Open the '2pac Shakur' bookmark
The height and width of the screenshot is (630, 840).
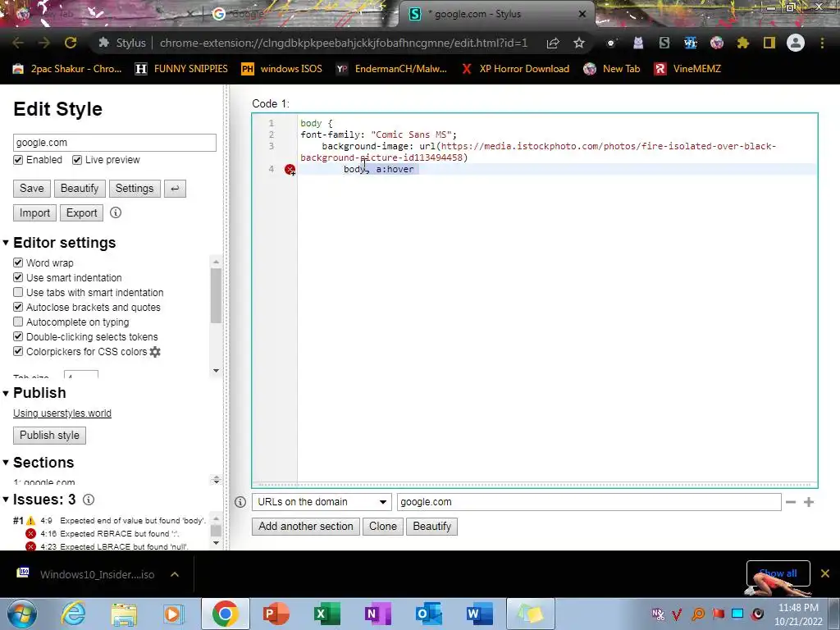point(67,69)
